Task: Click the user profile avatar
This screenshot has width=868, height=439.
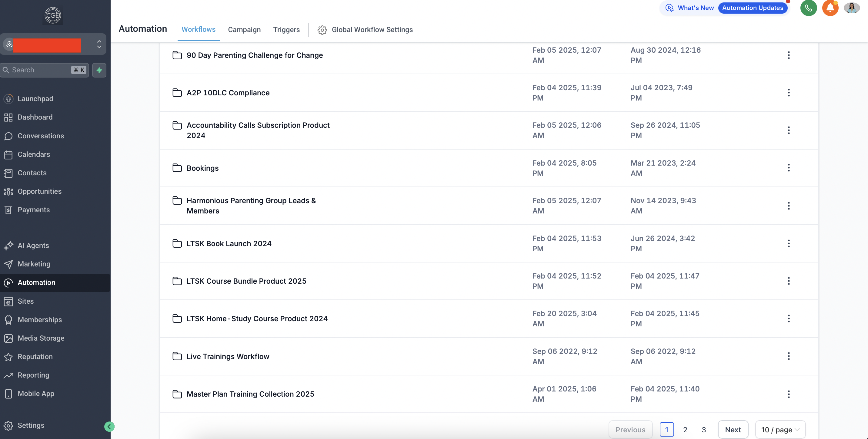Action: point(852,8)
